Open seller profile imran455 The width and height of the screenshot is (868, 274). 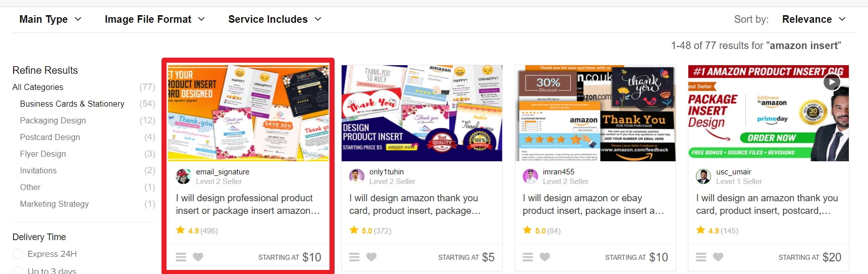[559, 172]
